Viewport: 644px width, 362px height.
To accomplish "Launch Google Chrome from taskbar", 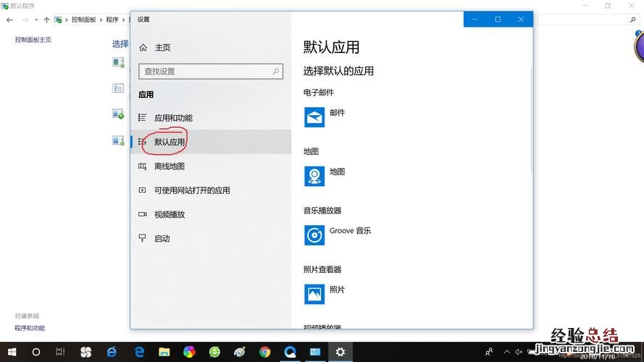I will coord(265,352).
